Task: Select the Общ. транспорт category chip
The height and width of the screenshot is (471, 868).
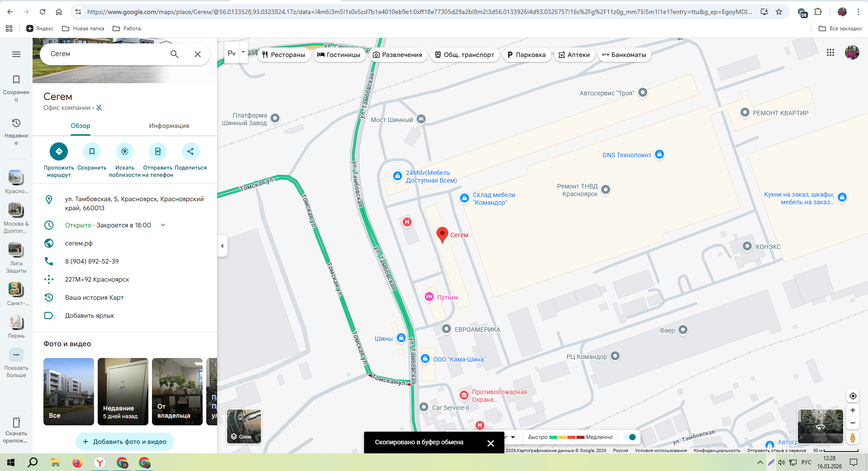Action: click(465, 55)
